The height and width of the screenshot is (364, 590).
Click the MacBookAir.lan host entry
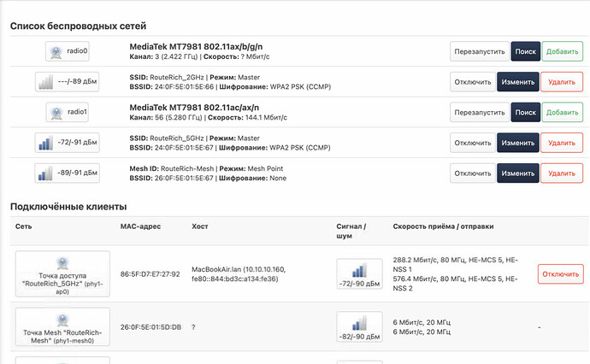[239, 274]
